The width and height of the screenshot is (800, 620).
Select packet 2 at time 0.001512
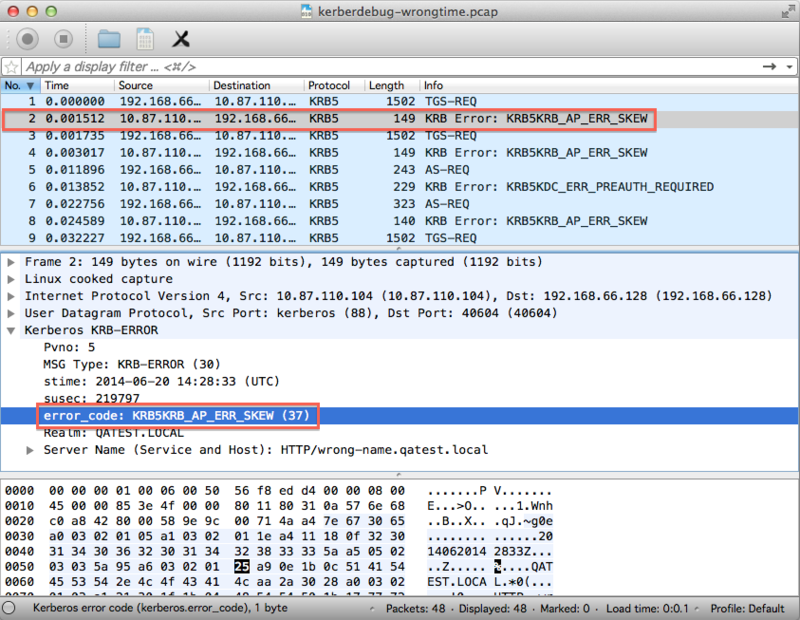click(399, 118)
